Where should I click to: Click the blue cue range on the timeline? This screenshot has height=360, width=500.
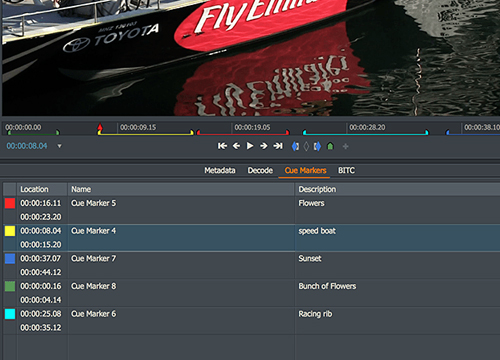[x=473, y=134]
